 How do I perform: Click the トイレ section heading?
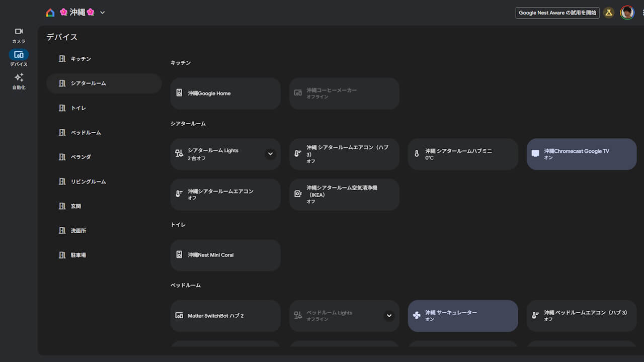[178, 225]
